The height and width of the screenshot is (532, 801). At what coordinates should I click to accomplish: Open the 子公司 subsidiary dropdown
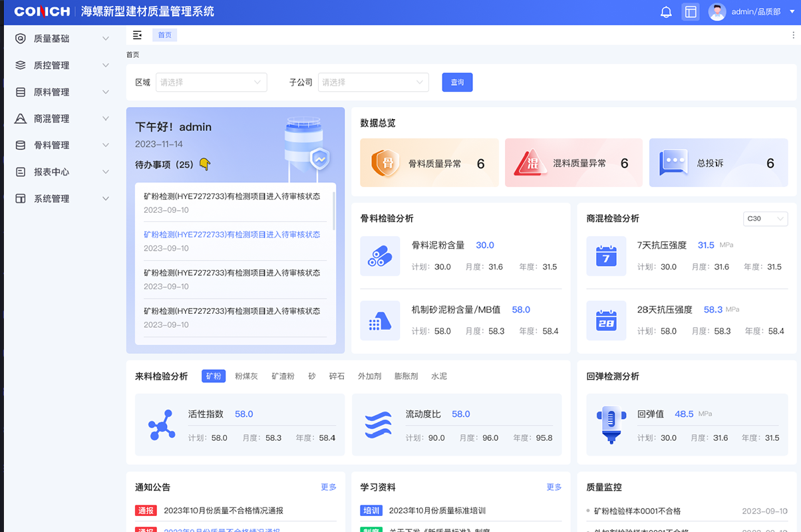(x=373, y=82)
